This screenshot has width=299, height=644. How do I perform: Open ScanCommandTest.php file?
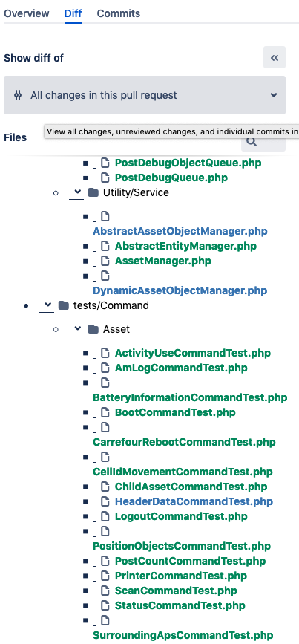176,591
